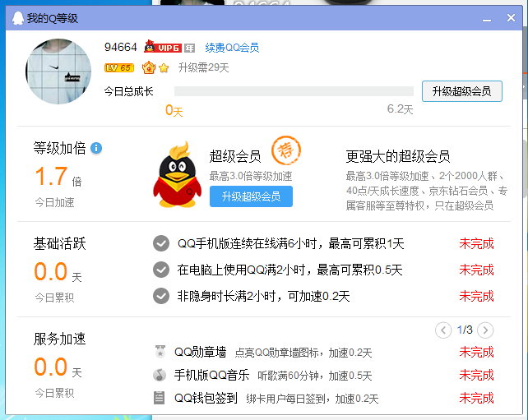
Task: Click the red VIP6 membership badge
Action: tap(163, 47)
